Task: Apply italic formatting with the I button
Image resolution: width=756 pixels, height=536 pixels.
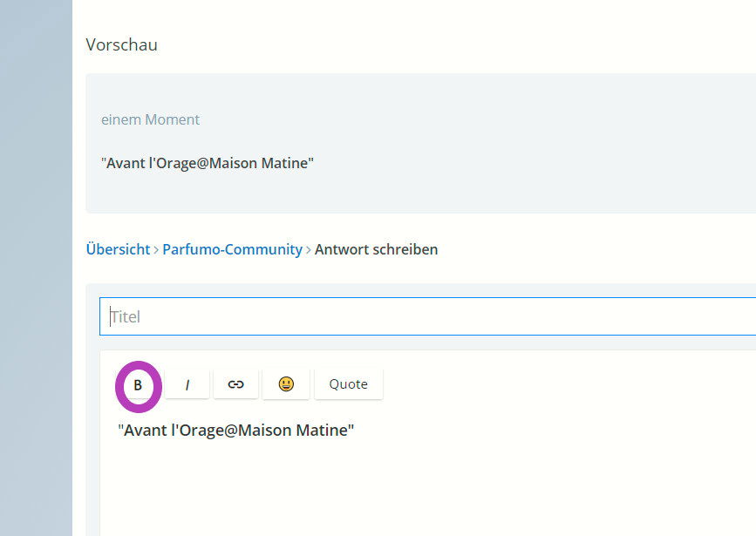Action: (187, 384)
